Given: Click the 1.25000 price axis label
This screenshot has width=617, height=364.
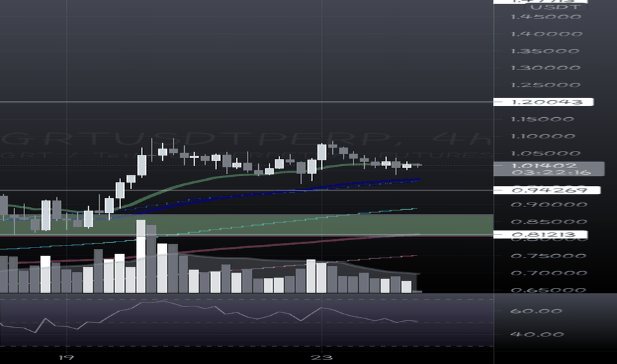Looking at the screenshot, I should click(x=545, y=85).
